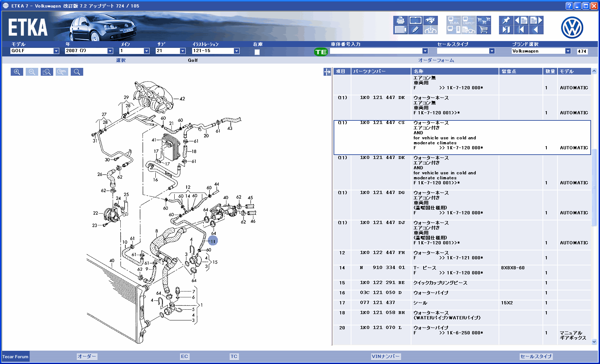Zoom in on the illustration
The width and height of the screenshot is (600, 364).
[x=17, y=72]
